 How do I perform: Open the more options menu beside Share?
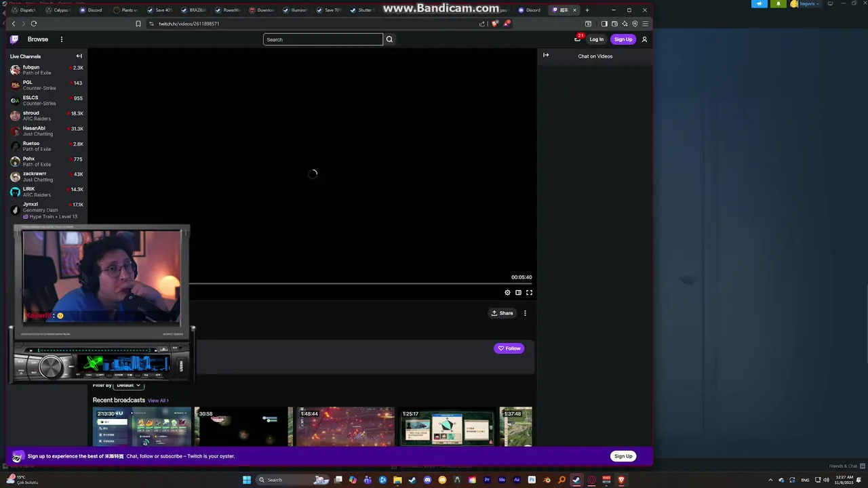coord(525,313)
